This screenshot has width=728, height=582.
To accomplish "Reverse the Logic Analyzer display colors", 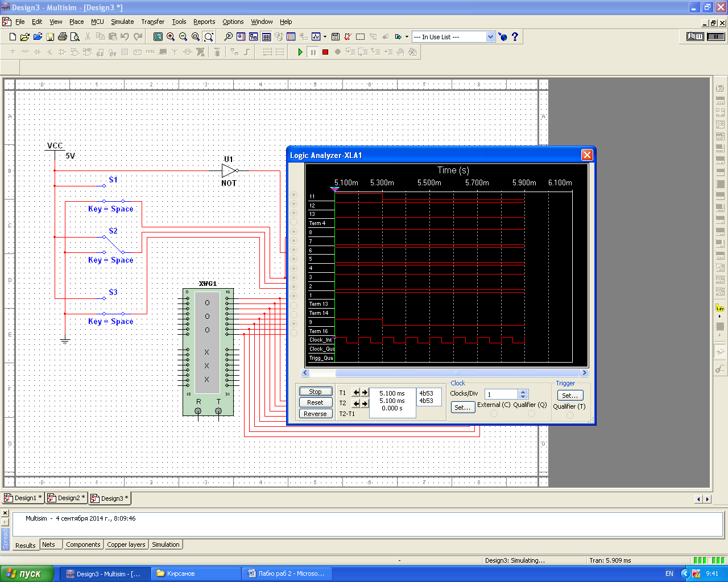I will [x=316, y=414].
